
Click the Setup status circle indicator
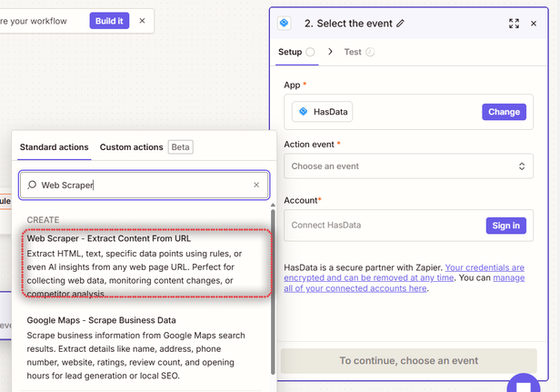(x=310, y=52)
